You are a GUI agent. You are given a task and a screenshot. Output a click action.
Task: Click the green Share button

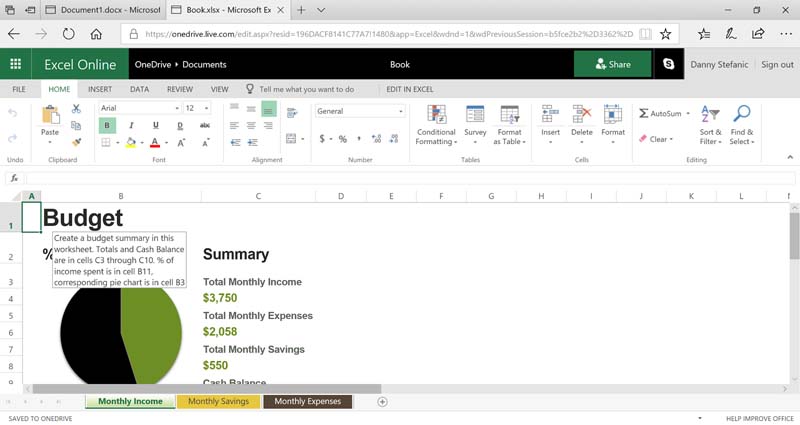613,64
